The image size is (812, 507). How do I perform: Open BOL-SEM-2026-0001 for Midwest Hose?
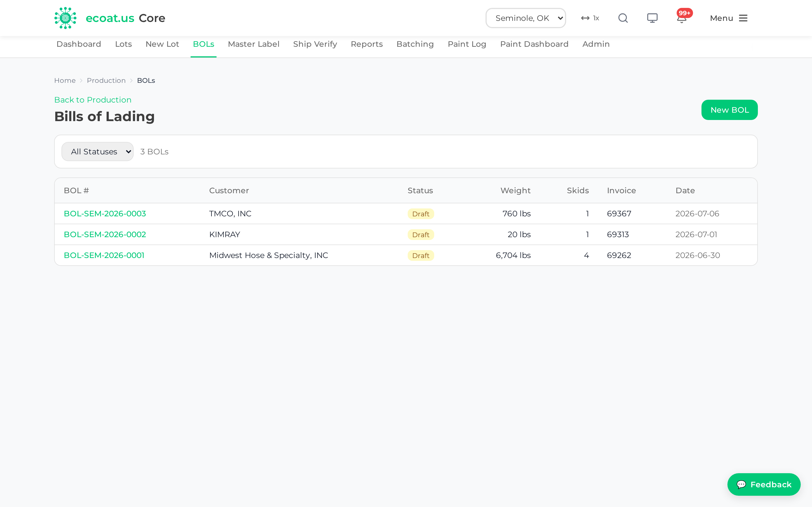tap(104, 255)
